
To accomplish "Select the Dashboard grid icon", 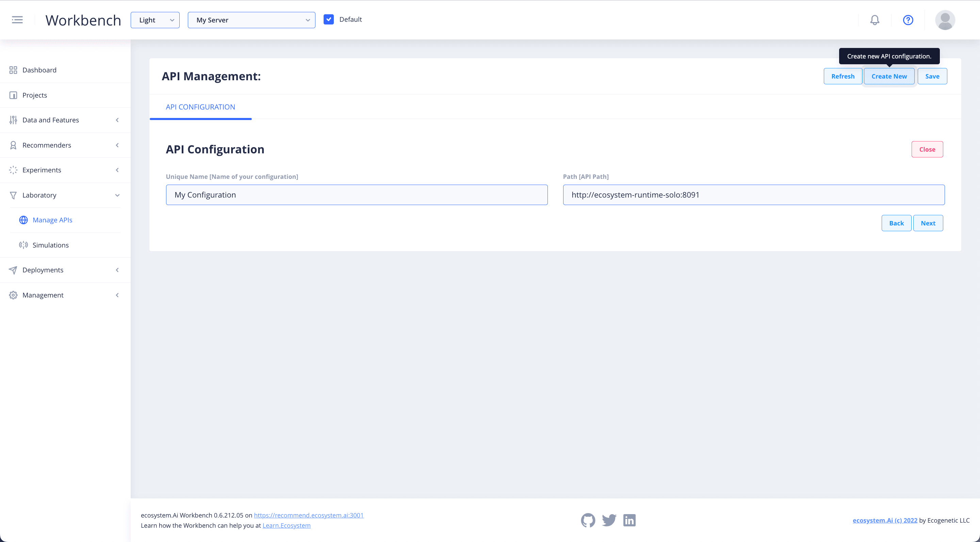I will (x=13, y=70).
